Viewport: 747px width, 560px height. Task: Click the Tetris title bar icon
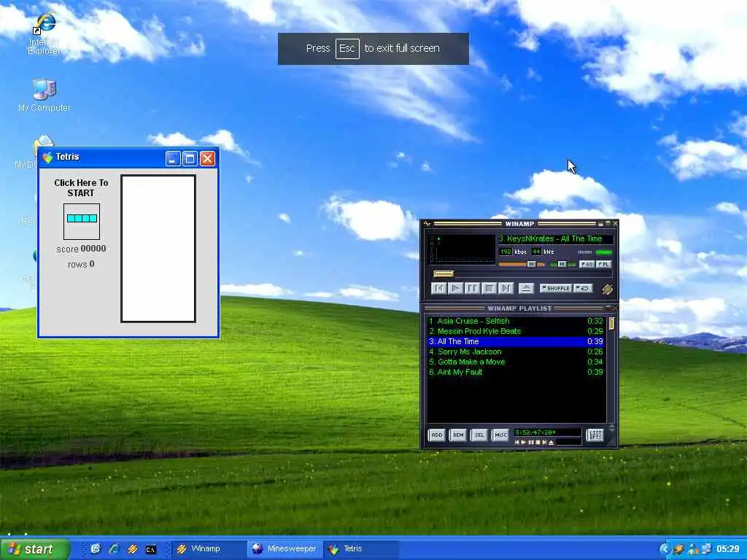pos(47,157)
